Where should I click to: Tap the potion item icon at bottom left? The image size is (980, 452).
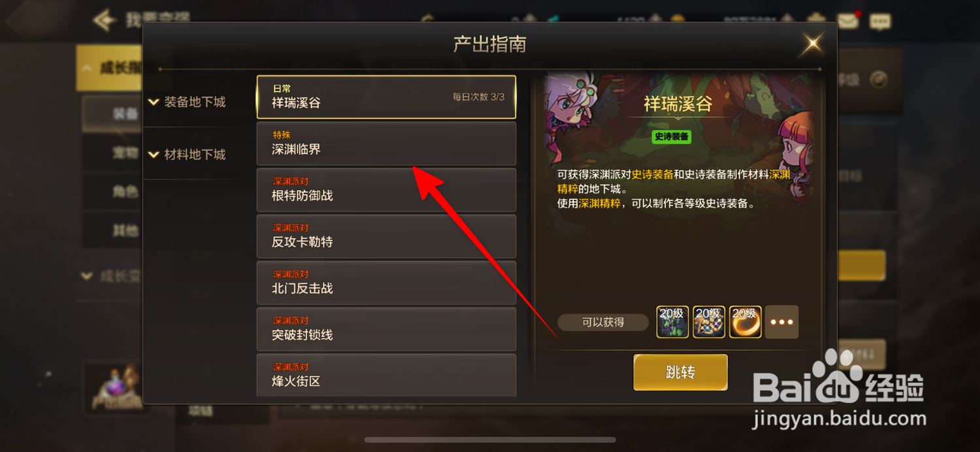point(116,387)
